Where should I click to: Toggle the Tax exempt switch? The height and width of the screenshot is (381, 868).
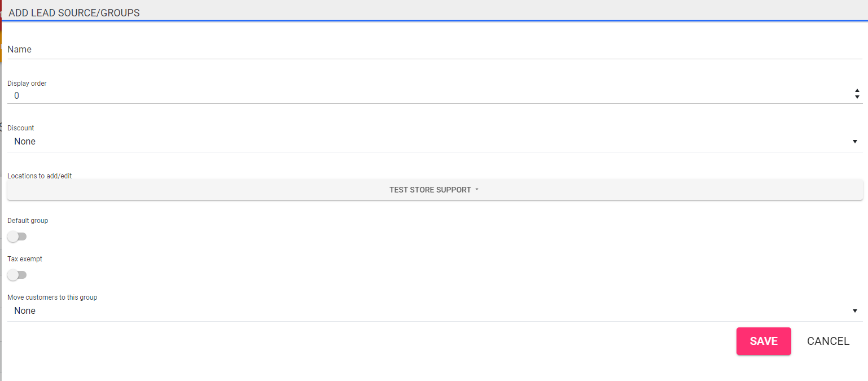pyautogui.click(x=17, y=275)
